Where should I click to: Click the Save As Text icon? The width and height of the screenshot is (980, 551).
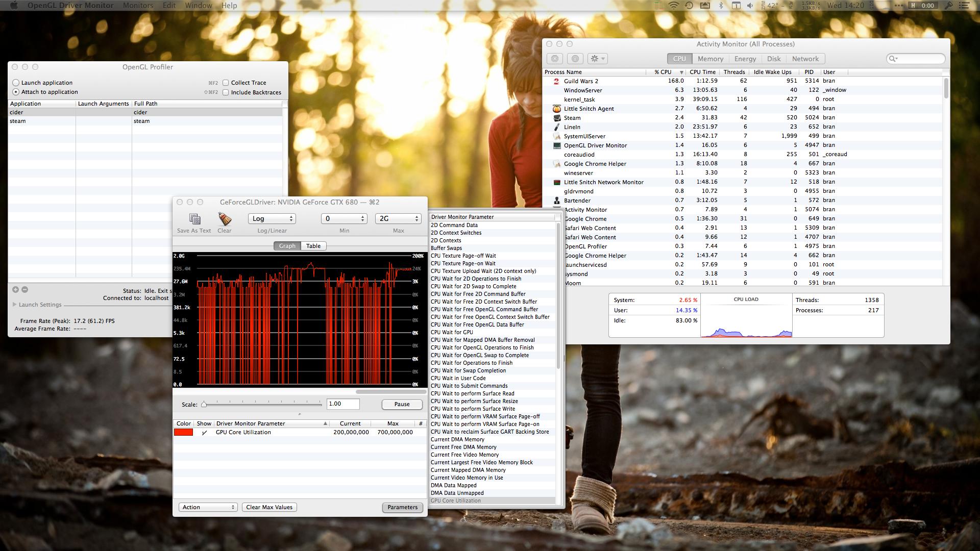click(x=194, y=219)
